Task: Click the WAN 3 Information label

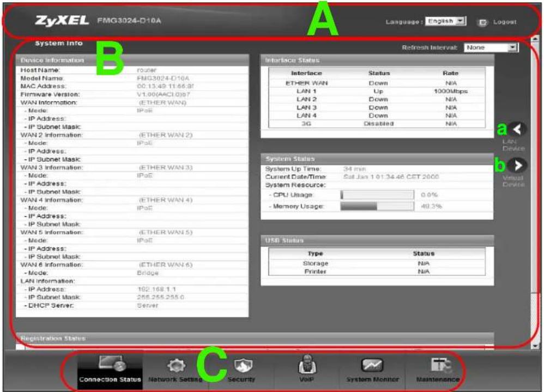Action: tap(51, 167)
